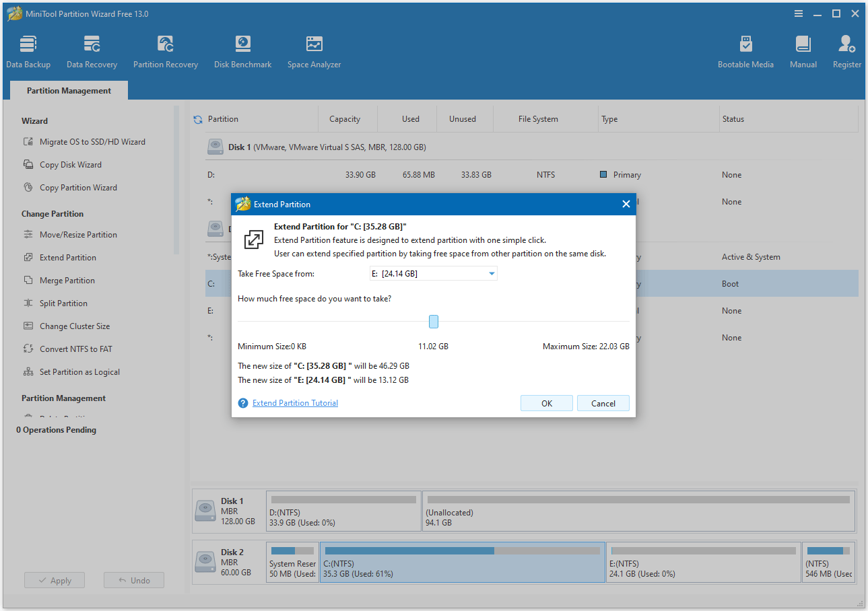Open Partition Recovery

166,50
